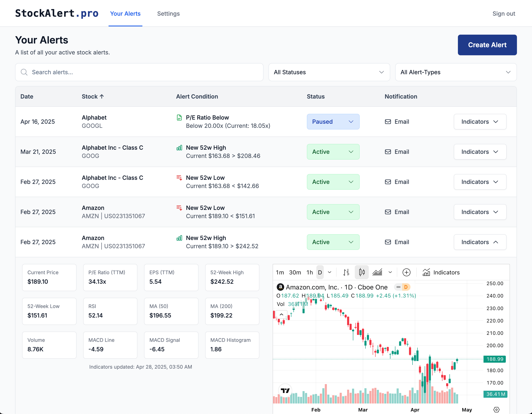Click the P/E Ratio document icon on Alphabet row

179,118
